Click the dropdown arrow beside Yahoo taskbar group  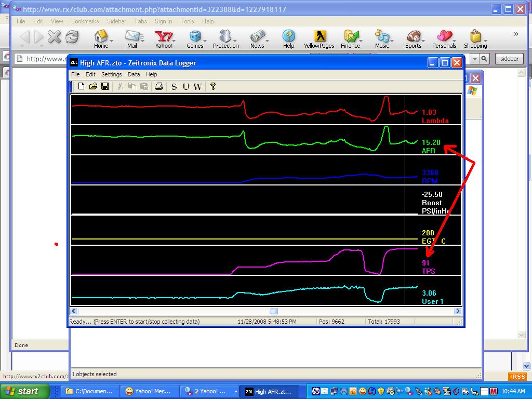pyautogui.click(x=236, y=391)
